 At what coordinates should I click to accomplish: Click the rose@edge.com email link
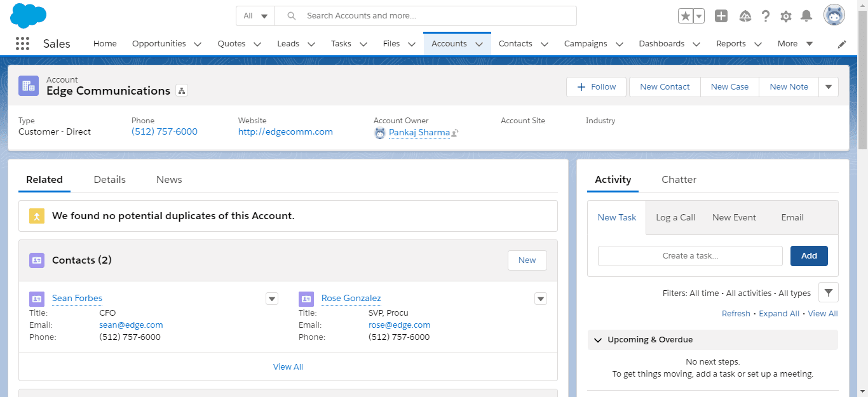click(400, 325)
